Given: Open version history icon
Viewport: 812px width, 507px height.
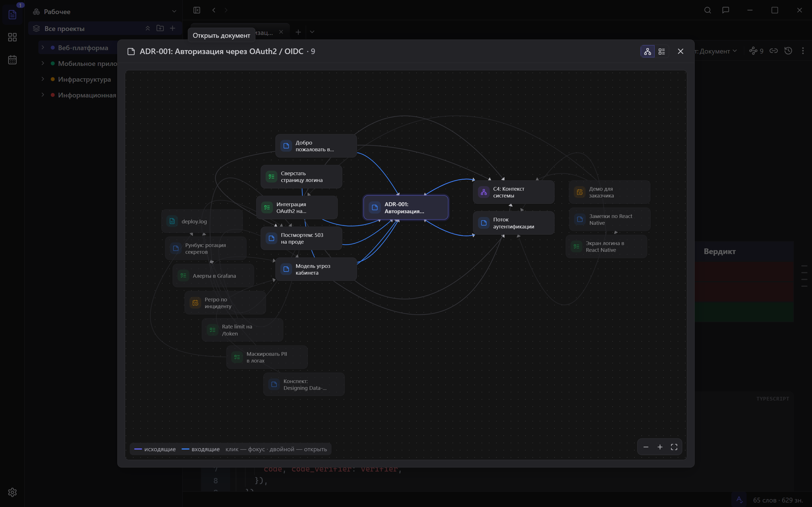Looking at the screenshot, I should [x=788, y=51].
